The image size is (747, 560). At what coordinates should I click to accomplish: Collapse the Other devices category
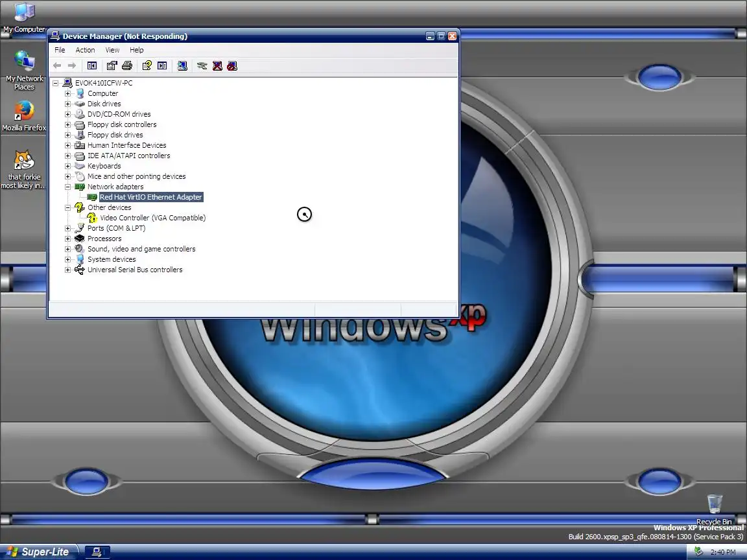tap(67, 207)
